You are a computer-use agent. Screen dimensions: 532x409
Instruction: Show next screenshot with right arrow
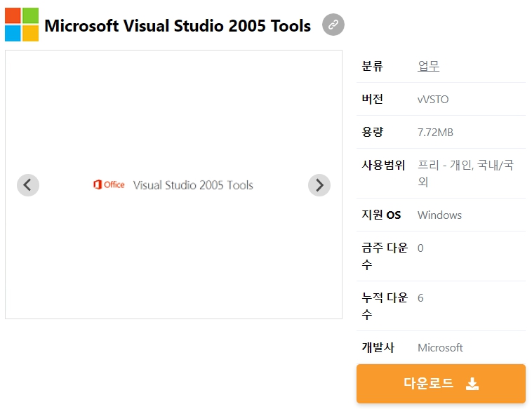pyautogui.click(x=319, y=185)
